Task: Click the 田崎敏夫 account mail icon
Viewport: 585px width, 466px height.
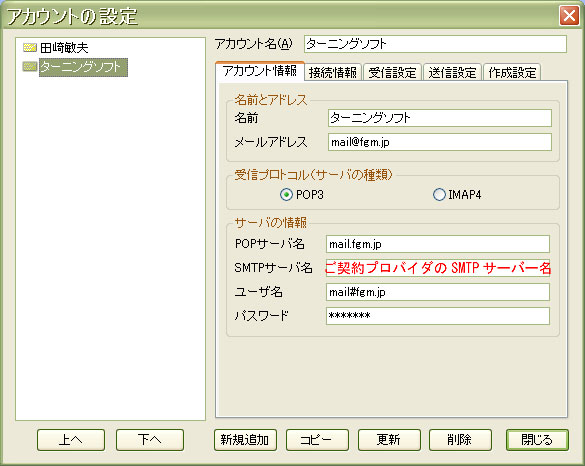Action: pos(30,48)
